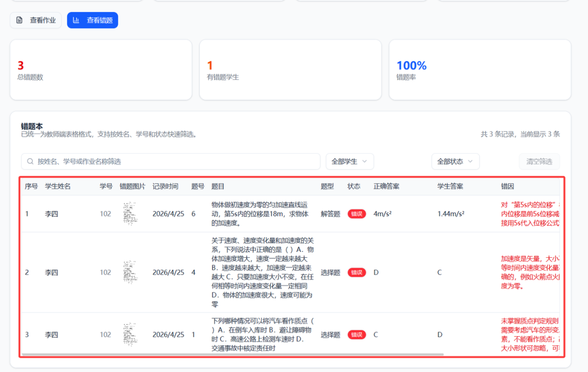
Task: Click the student name 李四 in row 1
Action: click(x=51, y=214)
